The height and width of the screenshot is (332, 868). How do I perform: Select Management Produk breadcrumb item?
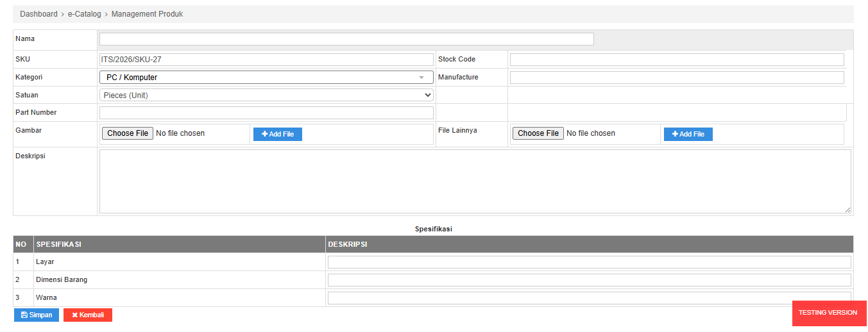[x=147, y=14]
